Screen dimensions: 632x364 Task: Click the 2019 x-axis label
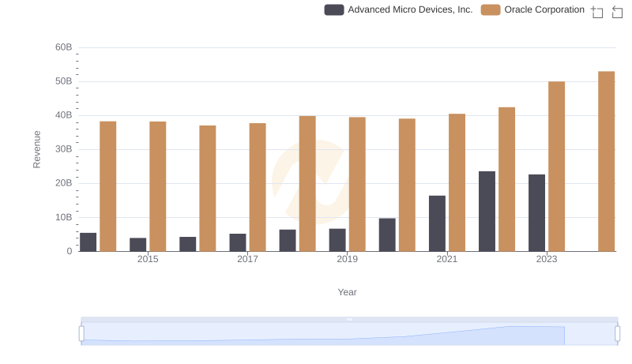coord(347,259)
